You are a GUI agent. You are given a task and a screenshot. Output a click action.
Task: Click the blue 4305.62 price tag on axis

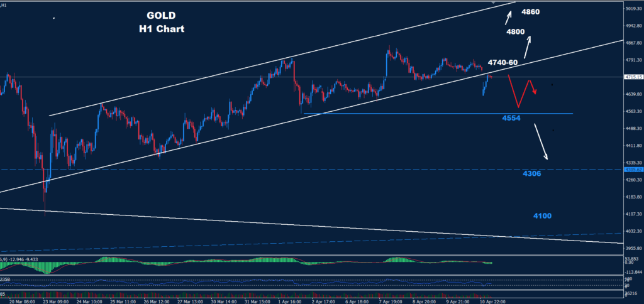click(633, 170)
